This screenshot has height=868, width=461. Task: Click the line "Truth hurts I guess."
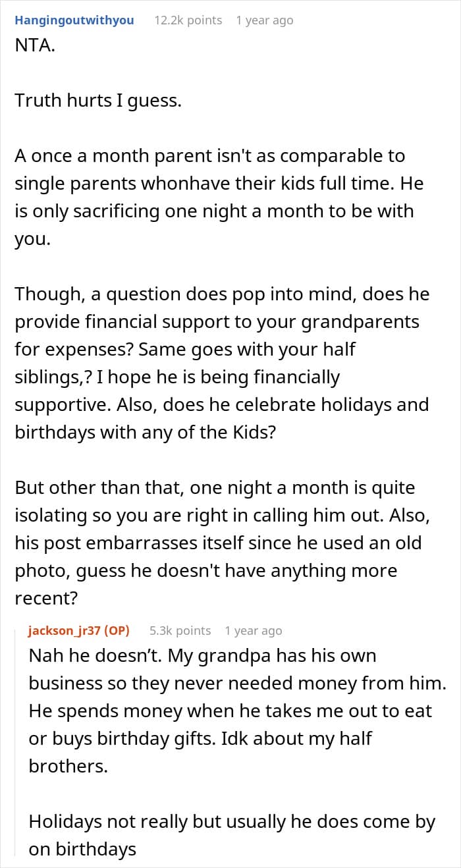97,101
